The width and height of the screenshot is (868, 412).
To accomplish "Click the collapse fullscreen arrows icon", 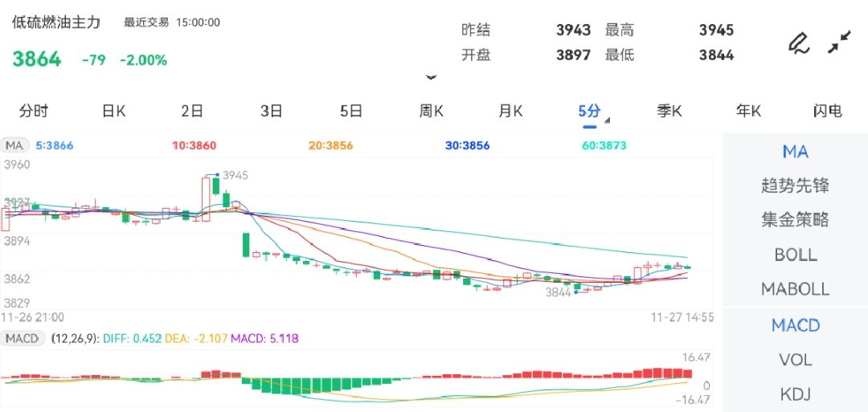I will click(839, 42).
